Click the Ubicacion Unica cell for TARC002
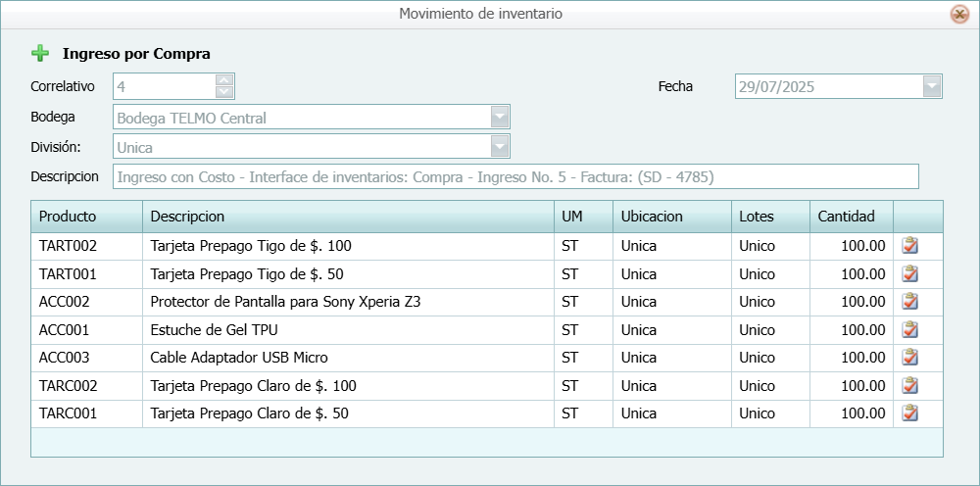This screenshot has width=980, height=486. (x=672, y=386)
